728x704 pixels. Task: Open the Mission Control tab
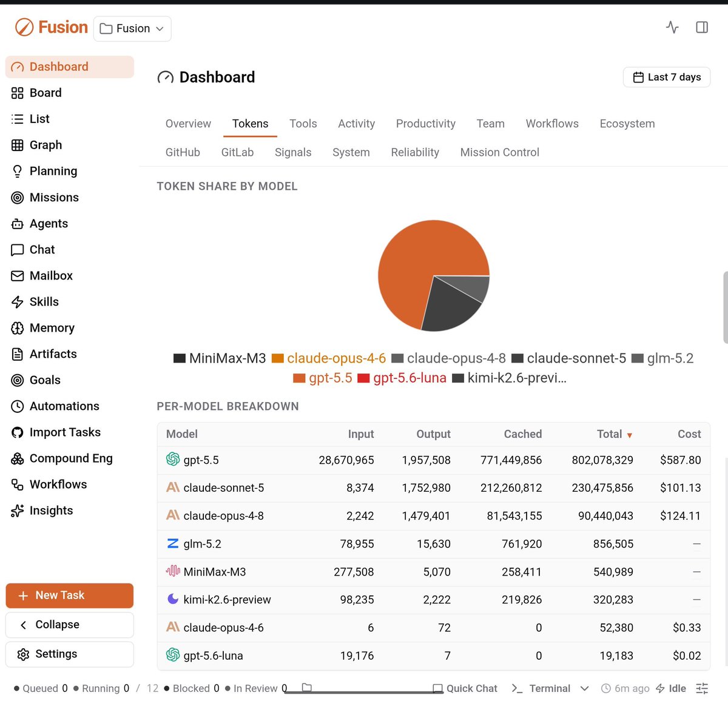[500, 152]
